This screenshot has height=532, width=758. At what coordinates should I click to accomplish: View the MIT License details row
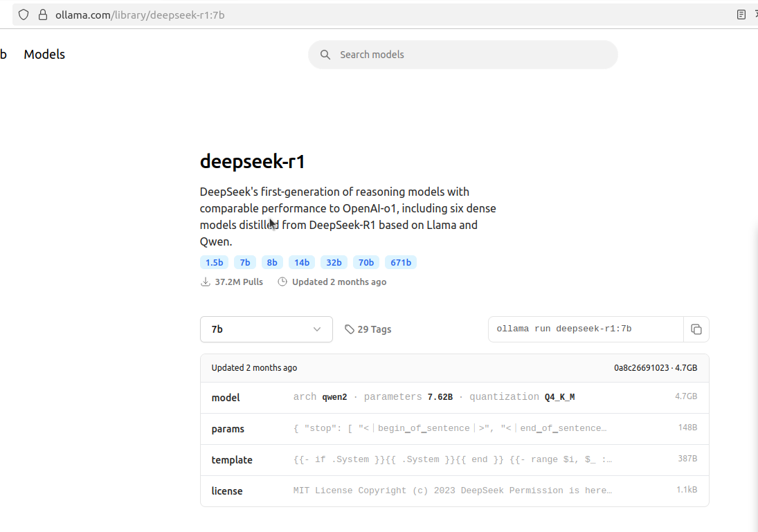point(454,490)
